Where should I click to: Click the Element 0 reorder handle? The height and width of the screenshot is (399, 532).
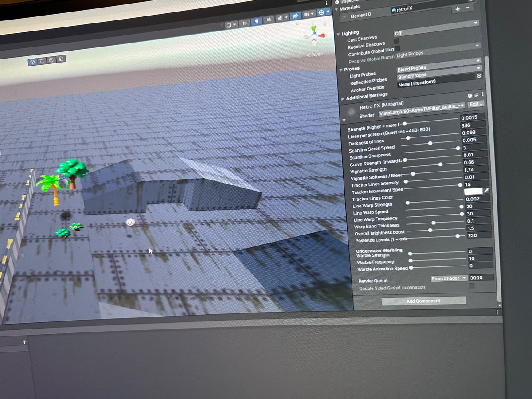coord(344,17)
